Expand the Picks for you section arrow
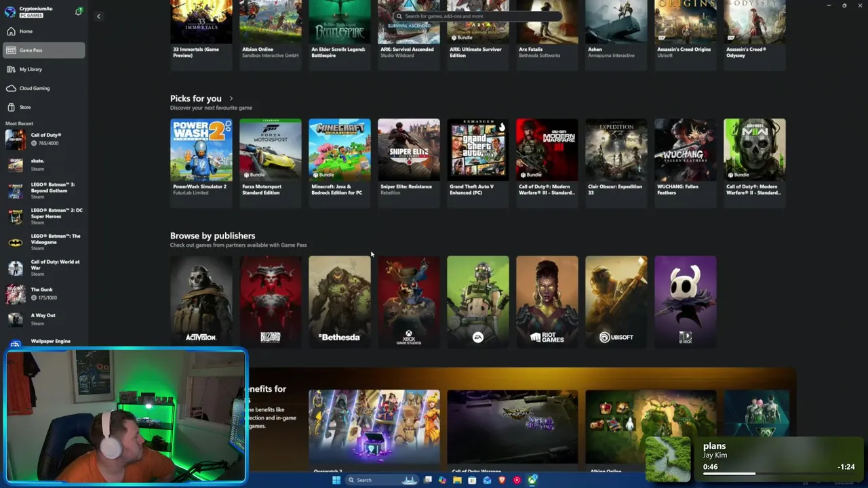This screenshot has width=868, height=488. [x=231, y=99]
